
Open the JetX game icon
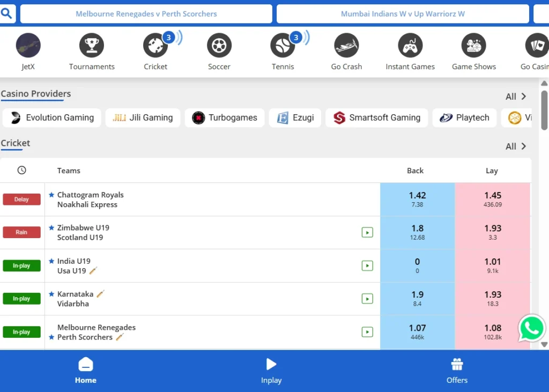(x=28, y=46)
